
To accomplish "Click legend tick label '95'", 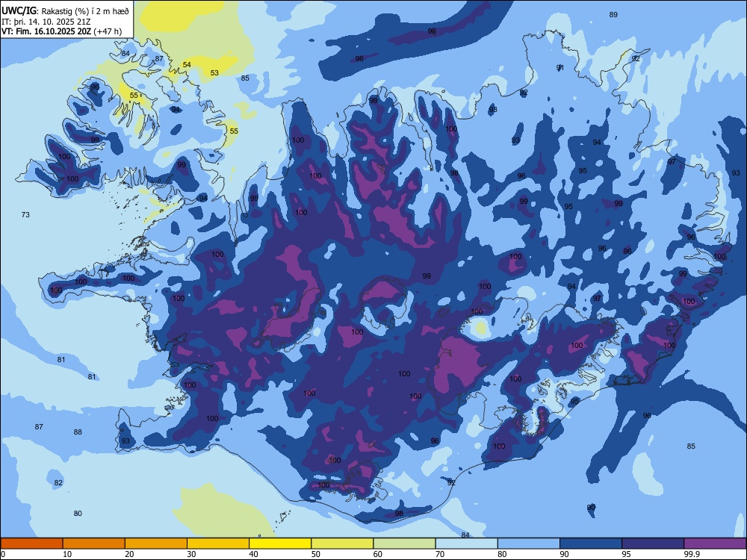I will coord(627,554).
